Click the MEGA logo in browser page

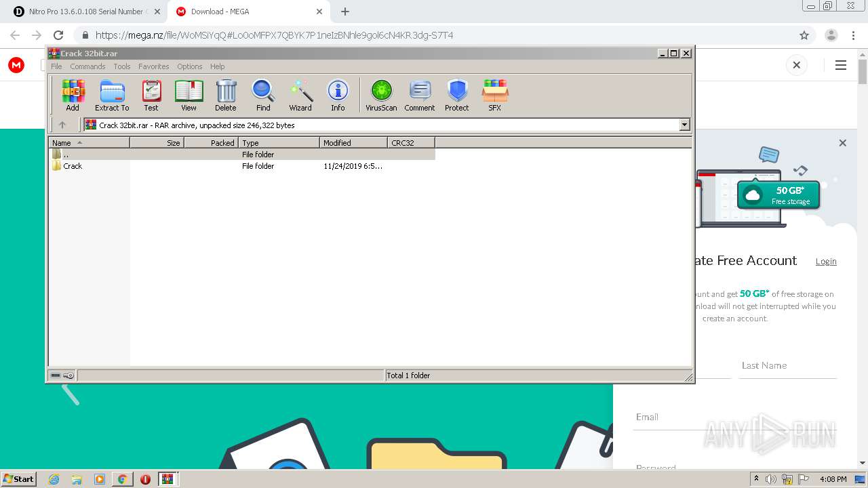(x=16, y=65)
